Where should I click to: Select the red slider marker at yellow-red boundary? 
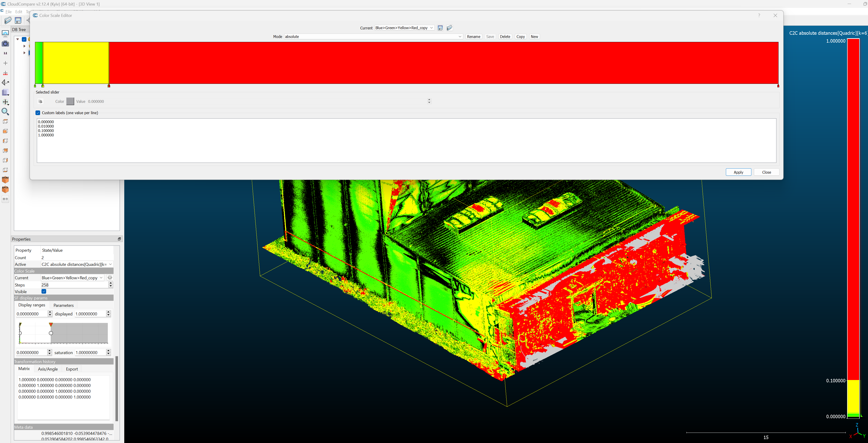[x=109, y=86]
